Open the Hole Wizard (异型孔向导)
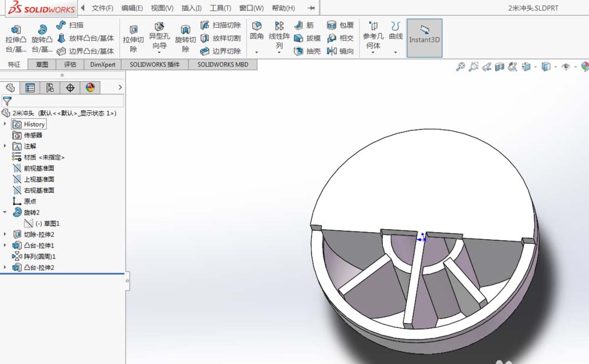The image size is (589, 364). (x=159, y=35)
